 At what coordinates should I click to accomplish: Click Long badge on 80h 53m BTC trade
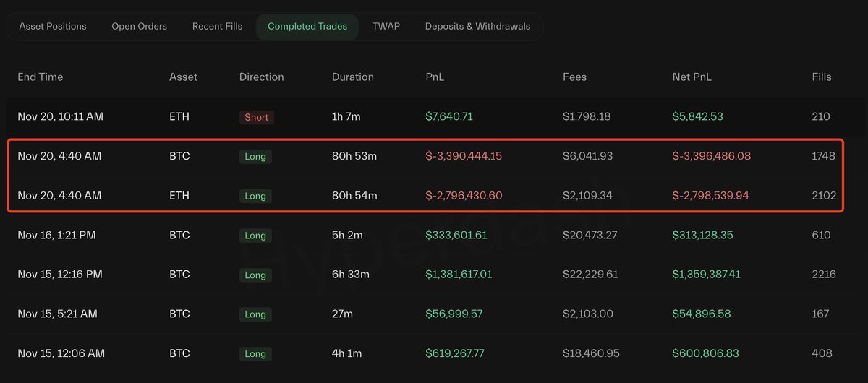(255, 157)
